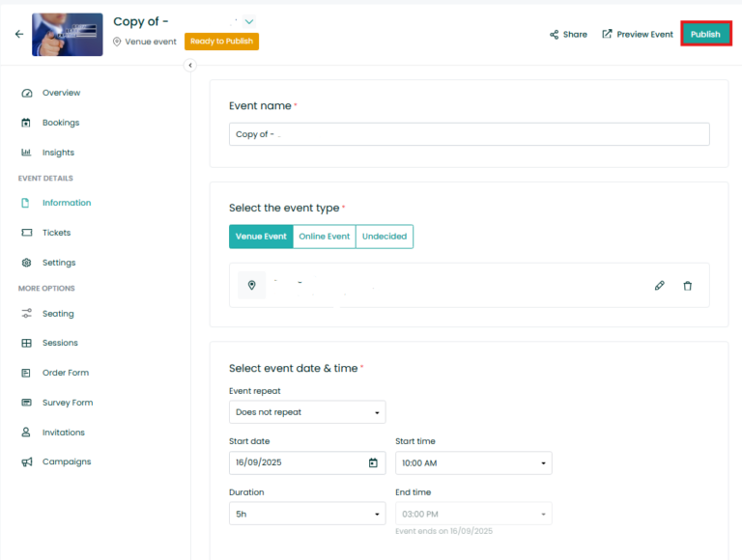Focus the Event name input field

pyautogui.click(x=470, y=134)
